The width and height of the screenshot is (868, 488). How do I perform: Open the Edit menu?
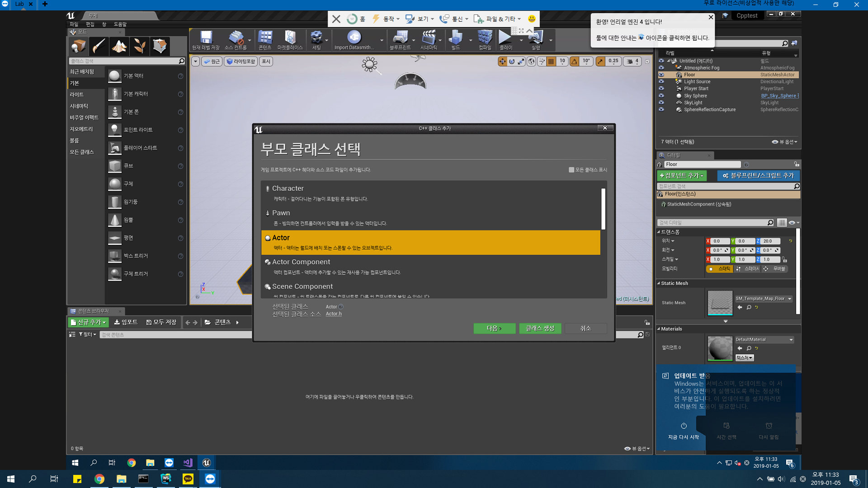coord(90,24)
